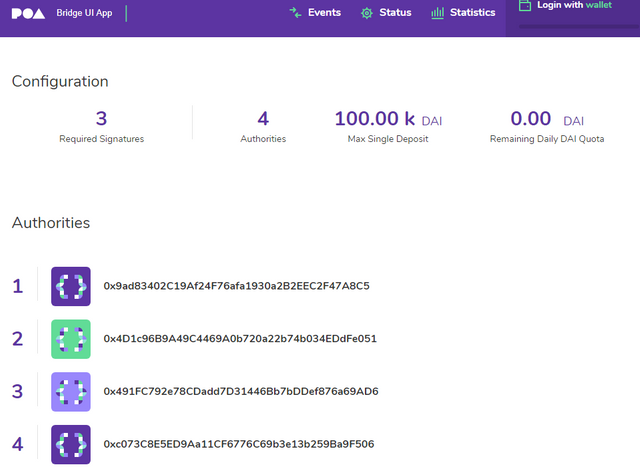Screen dimensions: 640x472
Task: Click the second authority's green identicon
Action: click(x=71, y=339)
